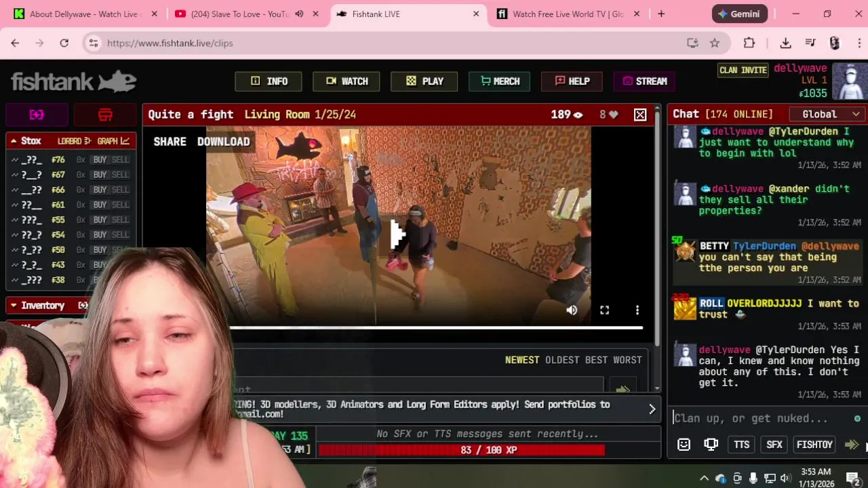Viewport: 868px width, 488px height.
Task: Buy the ??__ stock at 61
Action: (x=100, y=205)
